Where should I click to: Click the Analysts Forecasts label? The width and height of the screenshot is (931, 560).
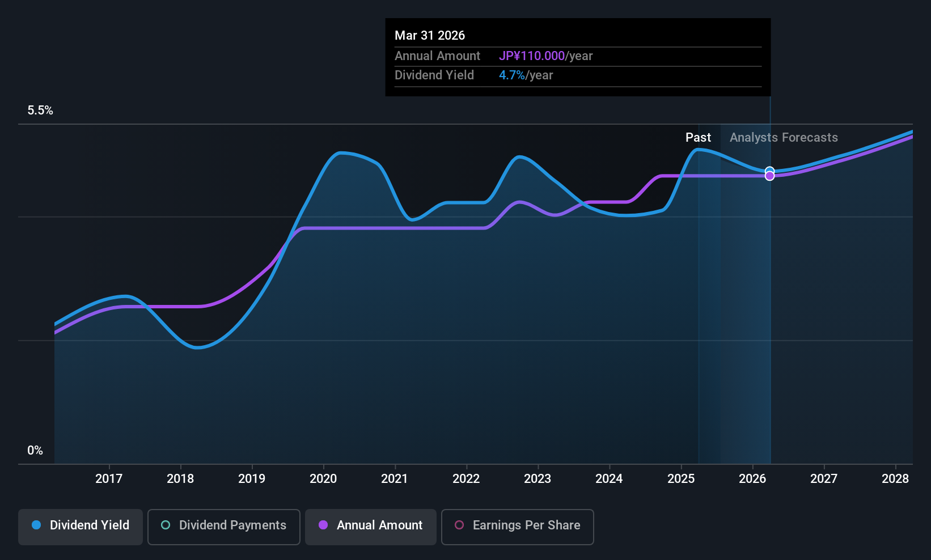point(784,138)
